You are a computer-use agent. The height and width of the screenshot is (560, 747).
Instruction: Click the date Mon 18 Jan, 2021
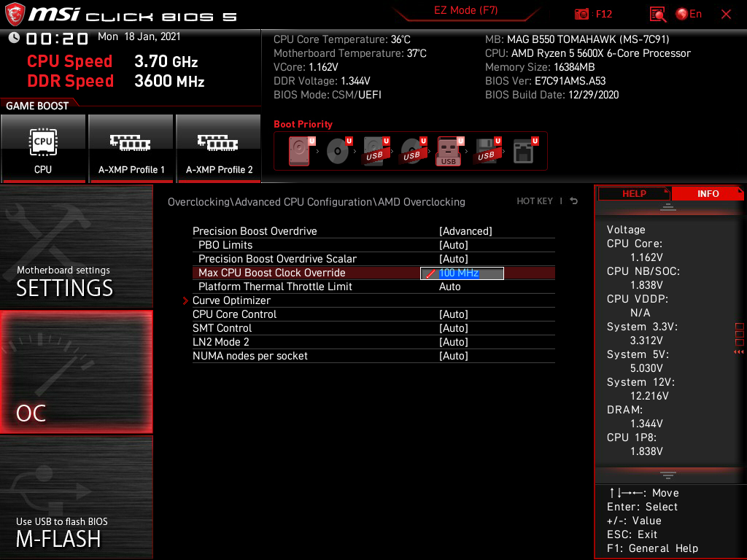click(139, 36)
